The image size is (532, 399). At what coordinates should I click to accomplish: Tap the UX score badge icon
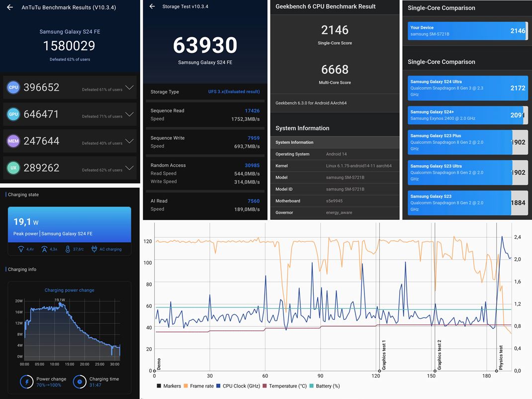[13, 168]
